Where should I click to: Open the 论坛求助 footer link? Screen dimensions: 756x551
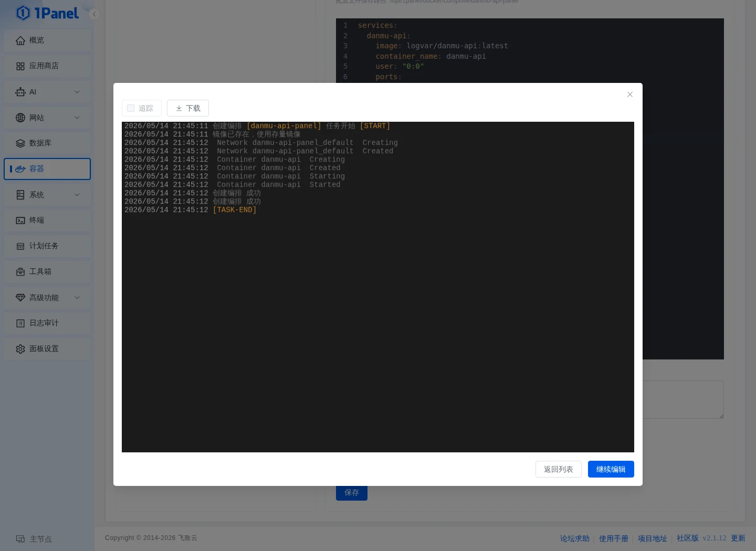coord(575,538)
